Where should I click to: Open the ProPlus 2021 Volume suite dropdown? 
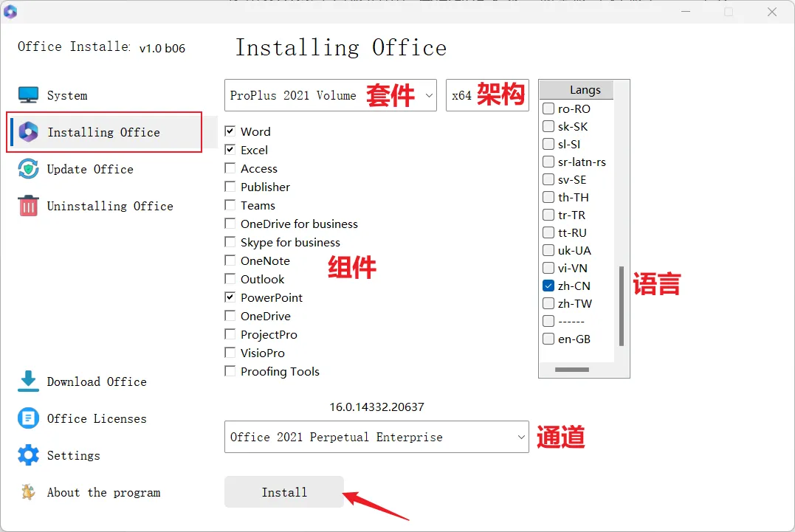pyautogui.click(x=330, y=95)
